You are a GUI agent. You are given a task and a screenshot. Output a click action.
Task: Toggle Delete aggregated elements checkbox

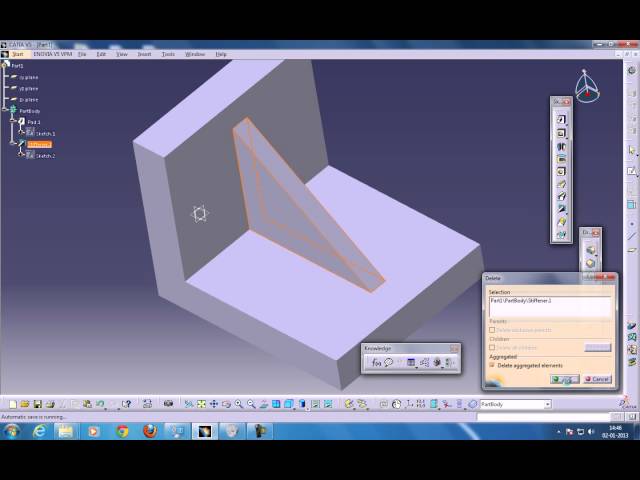coord(492,365)
